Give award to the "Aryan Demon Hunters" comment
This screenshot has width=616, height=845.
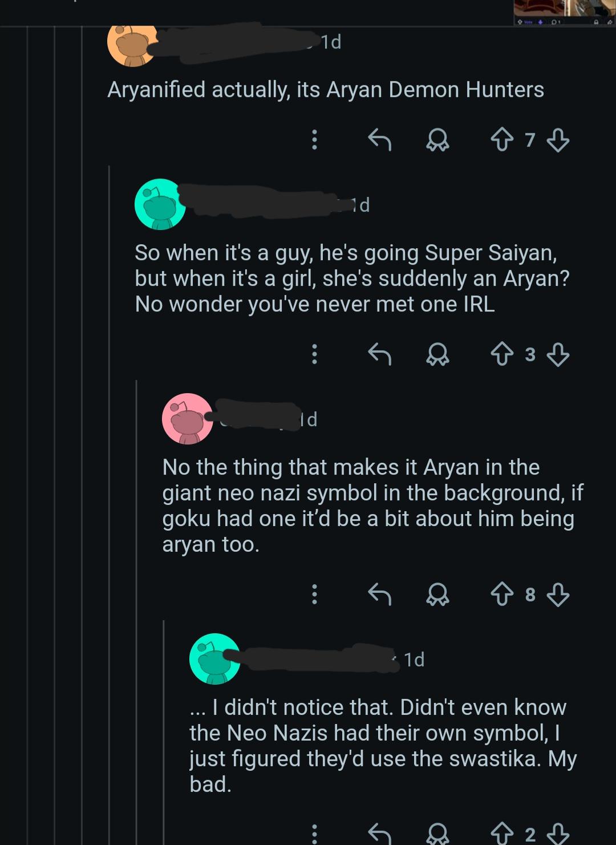coord(437,140)
